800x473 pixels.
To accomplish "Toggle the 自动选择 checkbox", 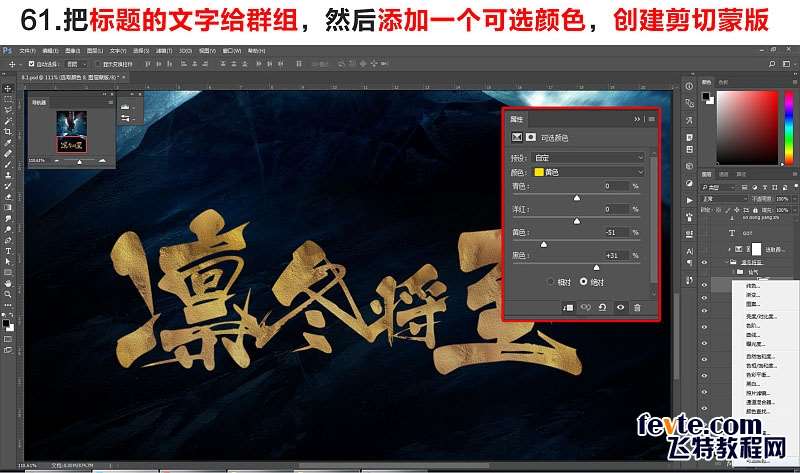I will [31, 64].
